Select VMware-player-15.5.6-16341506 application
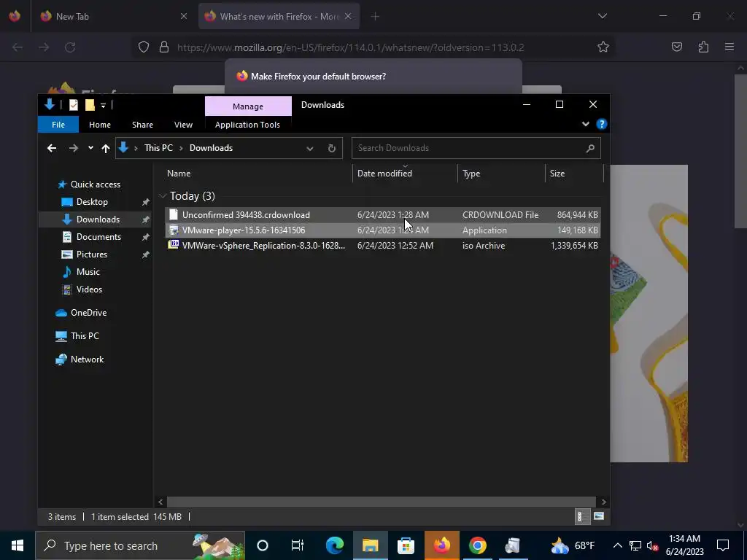This screenshot has height=560, width=747. point(382,230)
